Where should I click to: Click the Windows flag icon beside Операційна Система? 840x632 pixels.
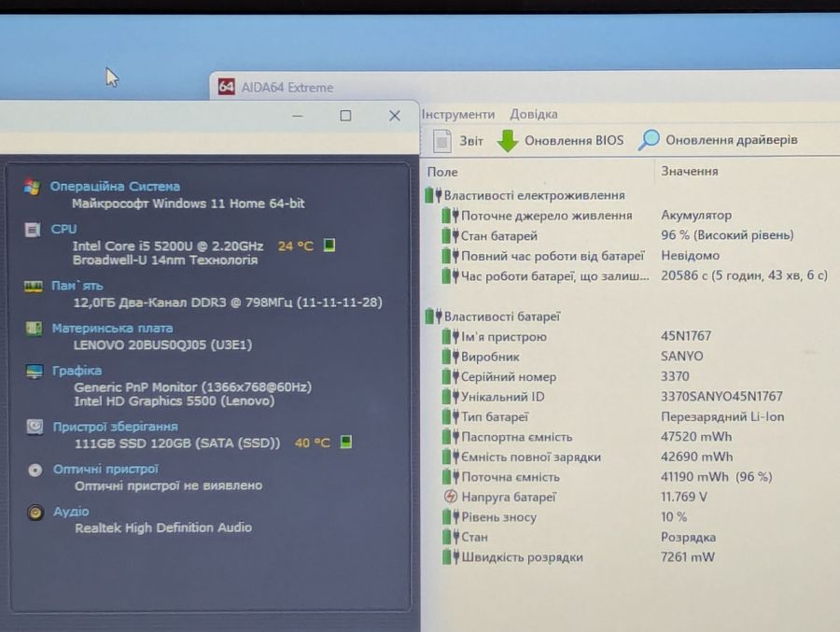[32, 187]
